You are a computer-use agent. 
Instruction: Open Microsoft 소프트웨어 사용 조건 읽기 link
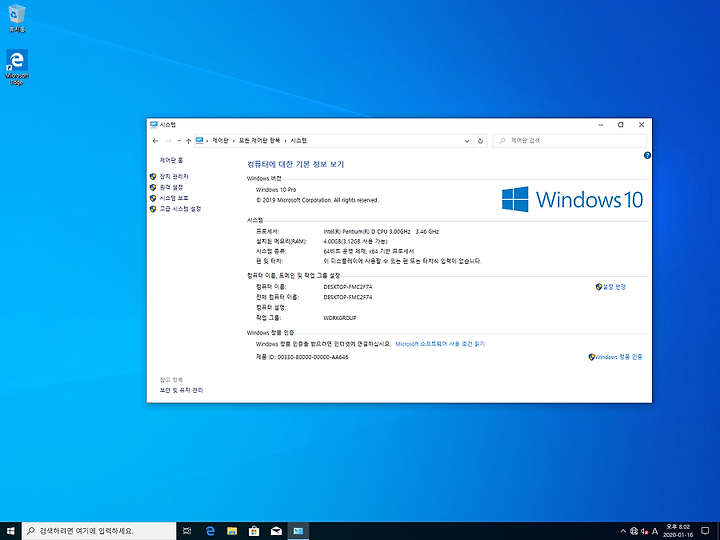coord(440,344)
